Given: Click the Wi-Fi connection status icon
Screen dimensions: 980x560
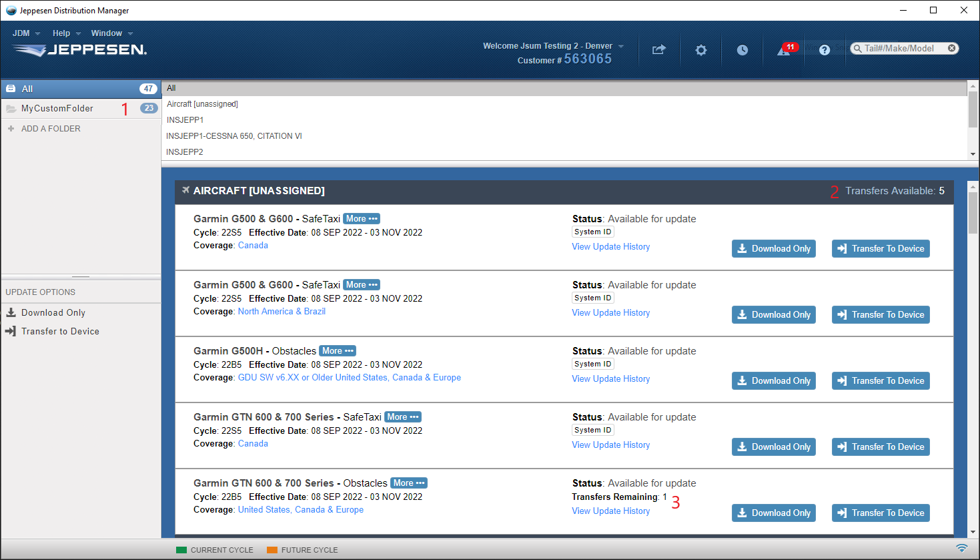Looking at the screenshot, I should [961, 548].
